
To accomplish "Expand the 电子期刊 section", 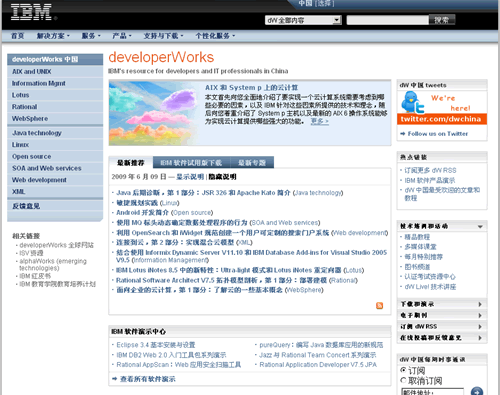I will (x=442, y=315).
